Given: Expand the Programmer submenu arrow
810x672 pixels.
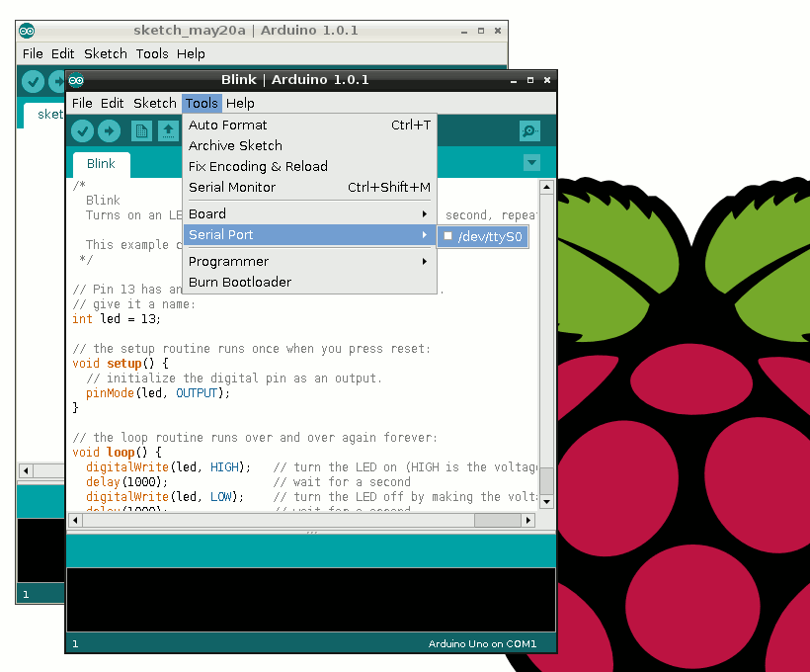Looking at the screenshot, I should 424,262.
